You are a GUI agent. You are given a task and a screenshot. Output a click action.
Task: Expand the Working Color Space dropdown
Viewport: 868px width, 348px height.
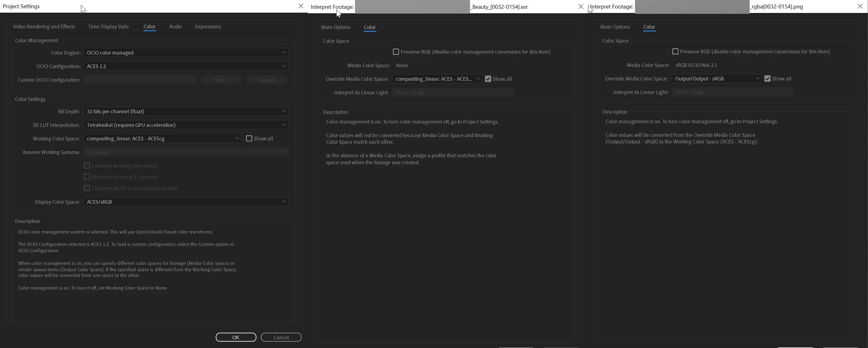162,139
